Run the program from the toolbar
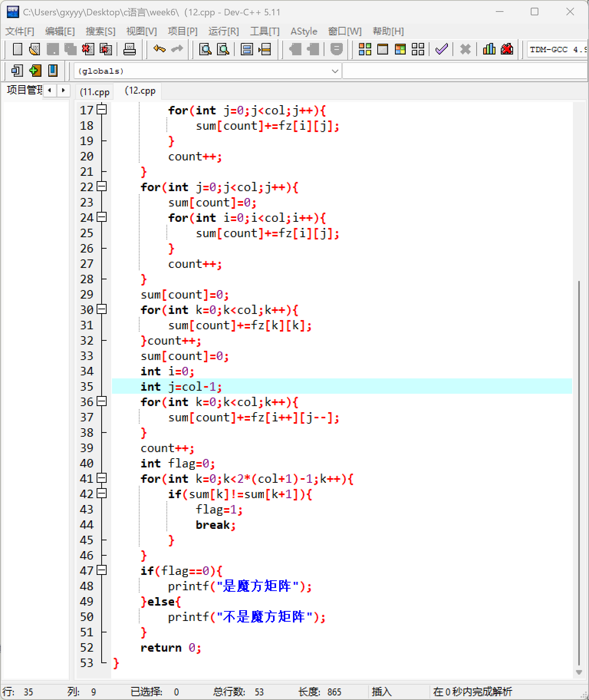The image size is (589, 700). point(383,49)
